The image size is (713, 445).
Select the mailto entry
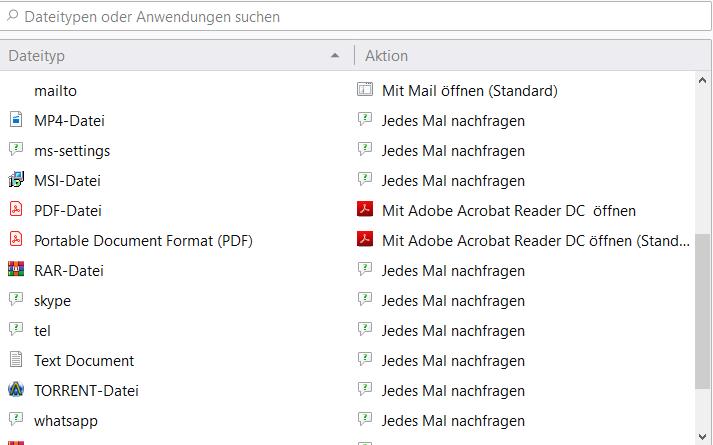55,91
